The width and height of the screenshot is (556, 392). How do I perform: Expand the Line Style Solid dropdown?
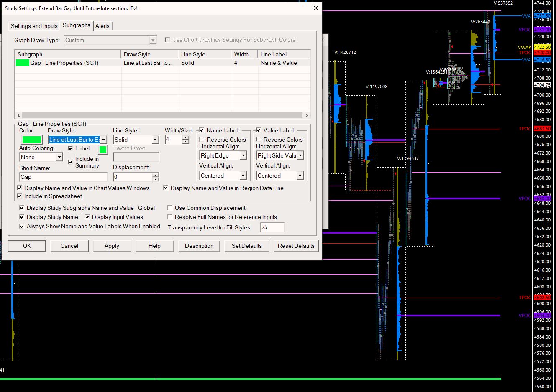point(155,140)
